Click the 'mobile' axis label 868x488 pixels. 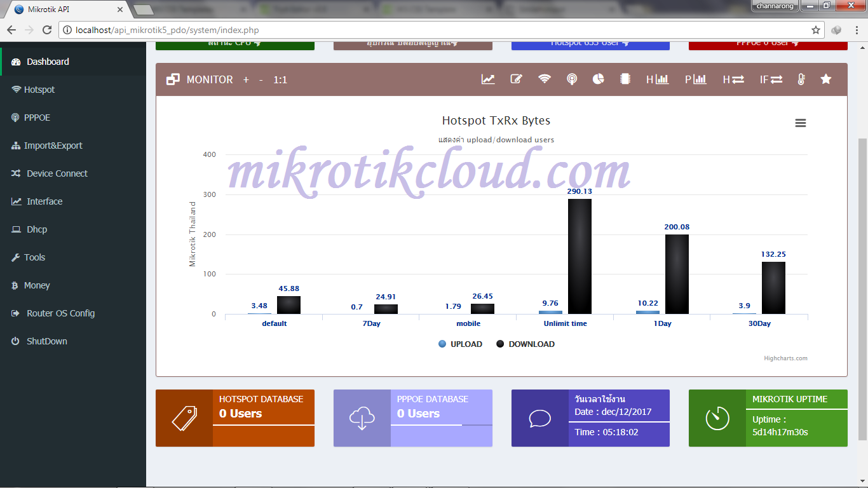point(468,323)
